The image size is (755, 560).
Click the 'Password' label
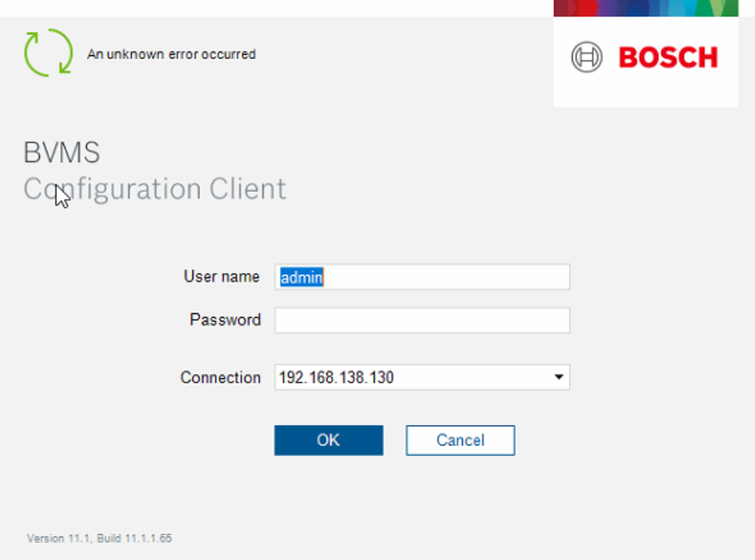click(x=225, y=320)
